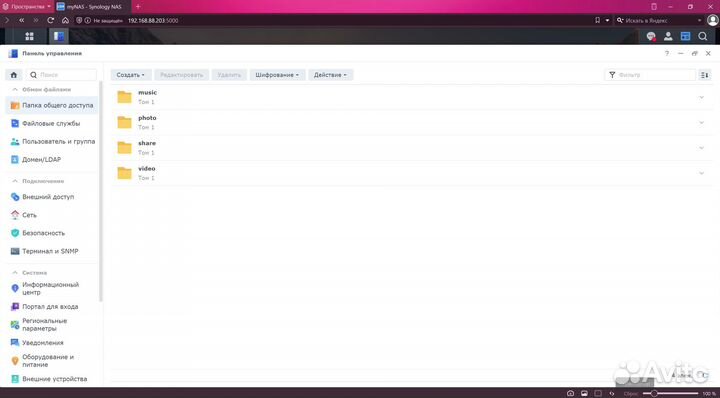Collapse the Подключение section
Image resolution: width=720 pixels, height=398 pixels.
(15, 181)
